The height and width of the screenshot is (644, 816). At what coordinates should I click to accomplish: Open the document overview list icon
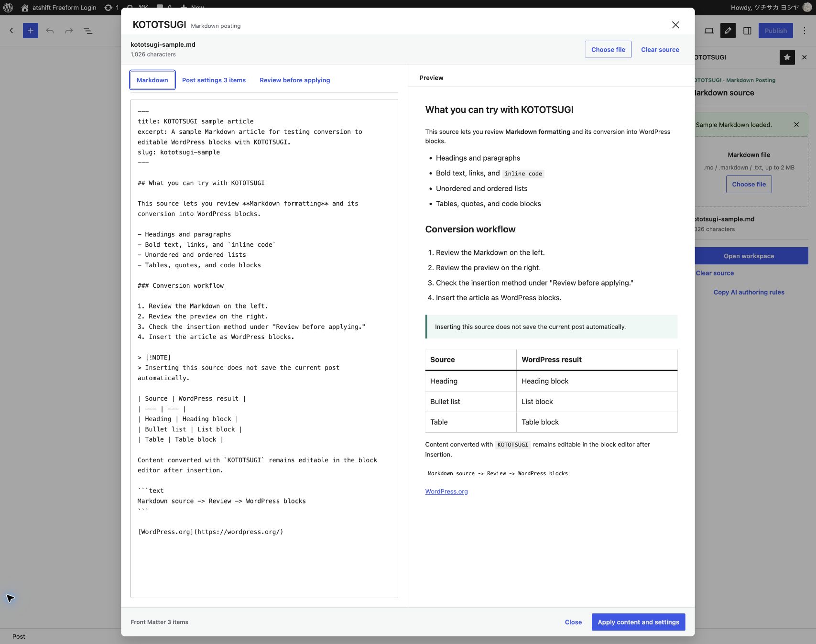tap(88, 31)
